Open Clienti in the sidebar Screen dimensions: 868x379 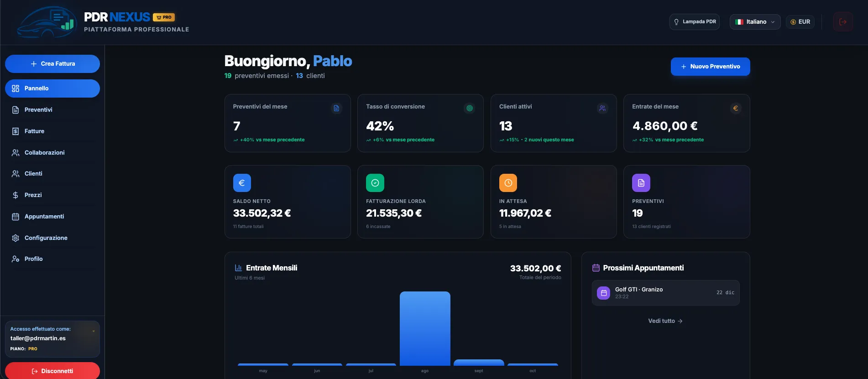click(x=52, y=174)
